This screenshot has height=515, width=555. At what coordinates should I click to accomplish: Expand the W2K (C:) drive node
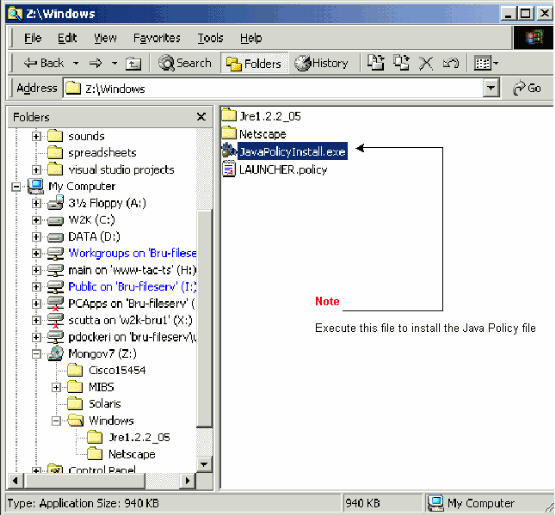coord(36,220)
